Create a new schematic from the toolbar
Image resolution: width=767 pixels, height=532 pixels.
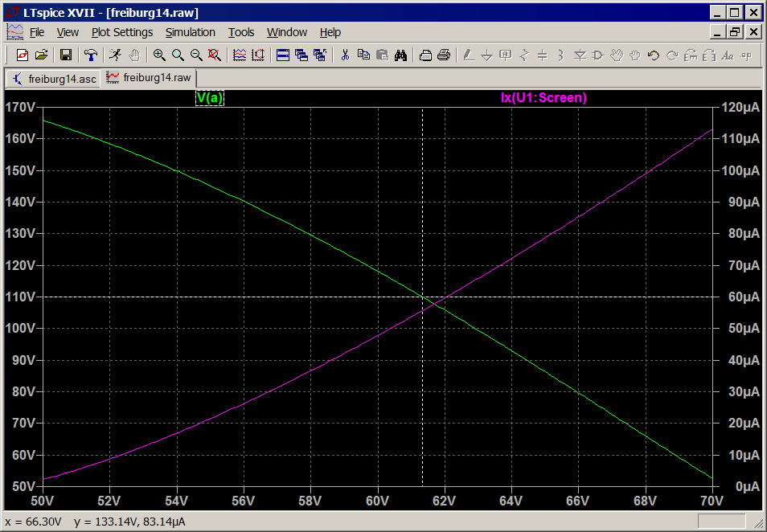point(23,55)
